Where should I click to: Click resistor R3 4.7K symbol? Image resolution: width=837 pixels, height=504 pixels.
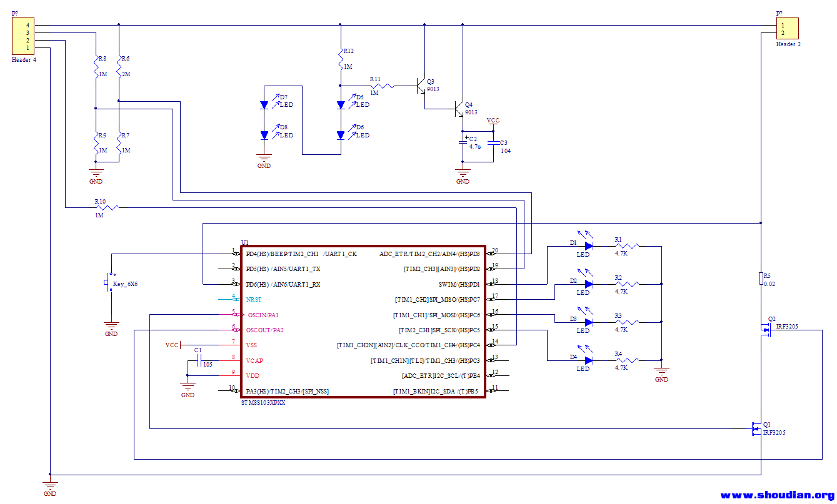point(627,322)
